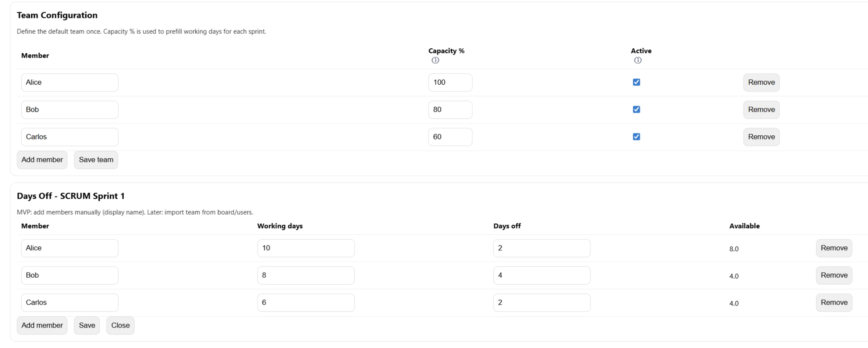Remove Bob from Team Configuration
Image resolution: width=868 pixels, height=348 pixels.
(x=761, y=110)
